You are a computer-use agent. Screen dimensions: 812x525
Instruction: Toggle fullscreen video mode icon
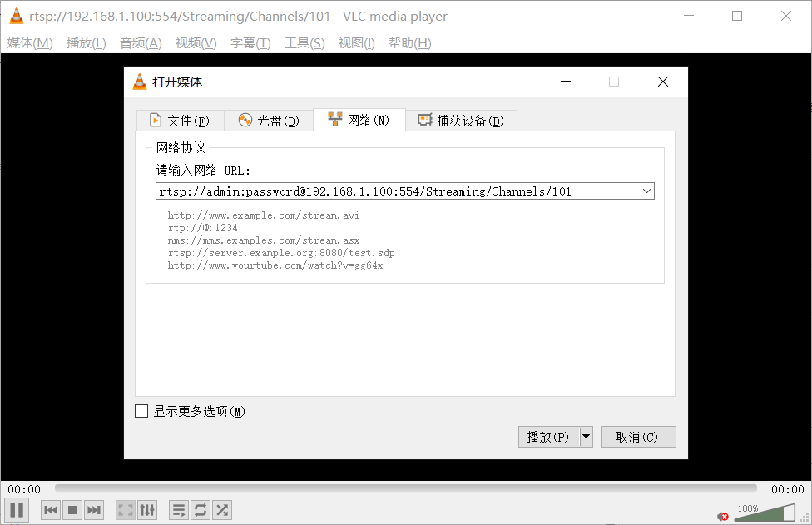click(x=126, y=511)
